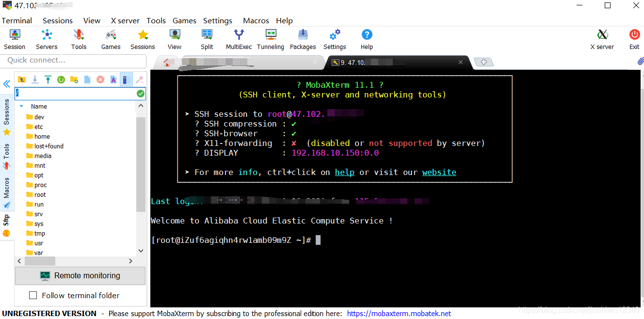Viewport: 644px width, 319px height.
Task: Close the active SSH session tab
Action: coord(461,62)
